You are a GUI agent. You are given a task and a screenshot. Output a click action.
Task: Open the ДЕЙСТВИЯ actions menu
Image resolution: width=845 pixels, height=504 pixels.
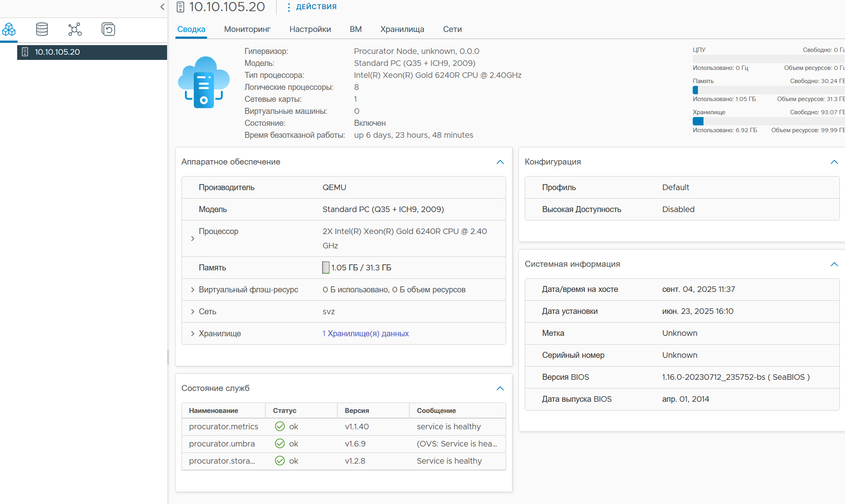tap(312, 7)
